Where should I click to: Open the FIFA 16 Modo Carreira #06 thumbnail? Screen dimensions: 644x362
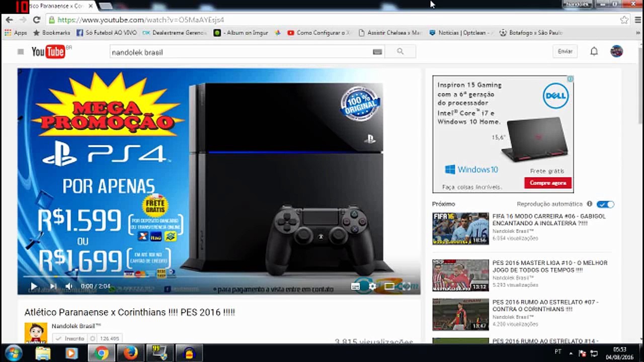tap(460, 229)
